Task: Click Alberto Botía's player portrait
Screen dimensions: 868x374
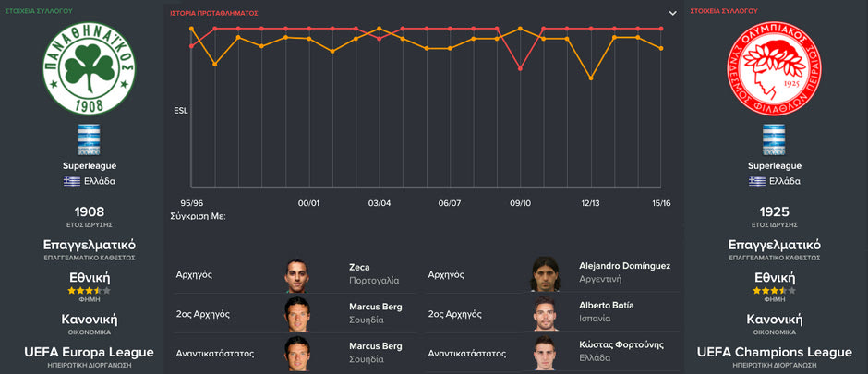Action: click(x=545, y=313)
